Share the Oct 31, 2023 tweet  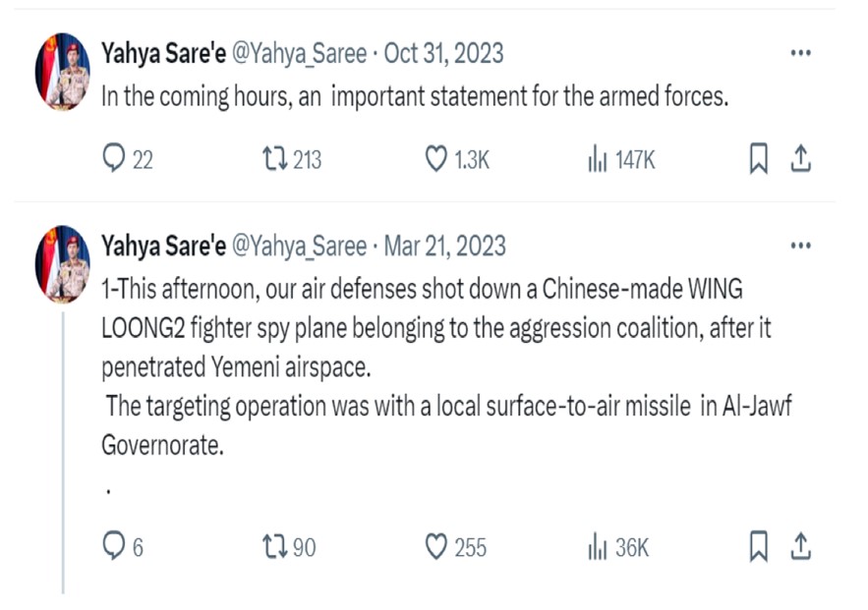click(x=800, y=159)
